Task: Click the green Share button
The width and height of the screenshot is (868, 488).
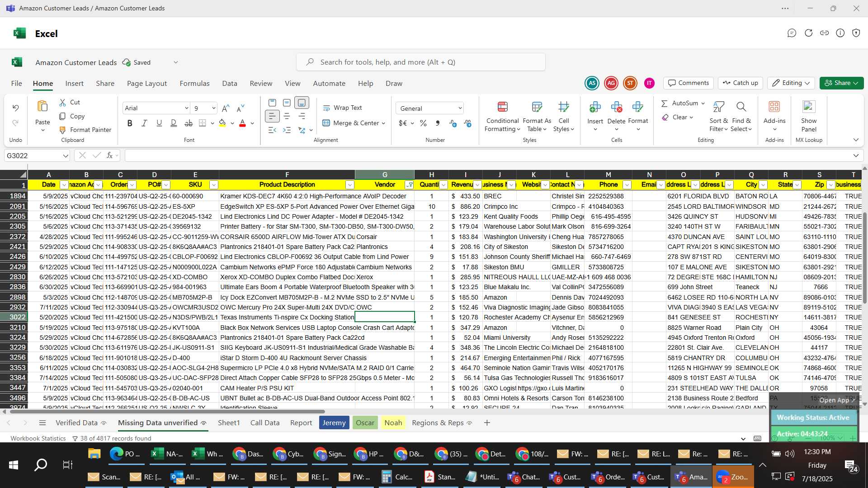Action: [841, 83]
